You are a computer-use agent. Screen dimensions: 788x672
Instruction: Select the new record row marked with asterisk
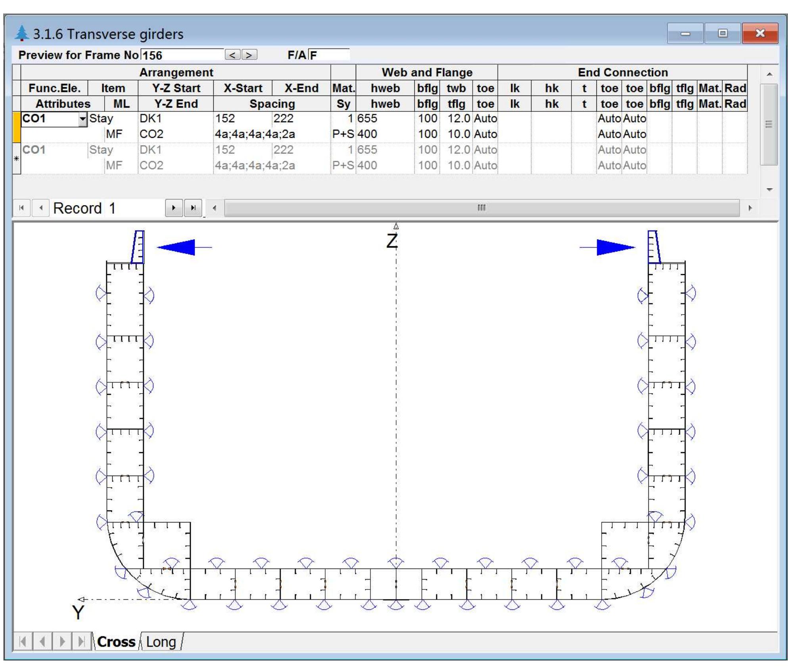tap(17, 159)
